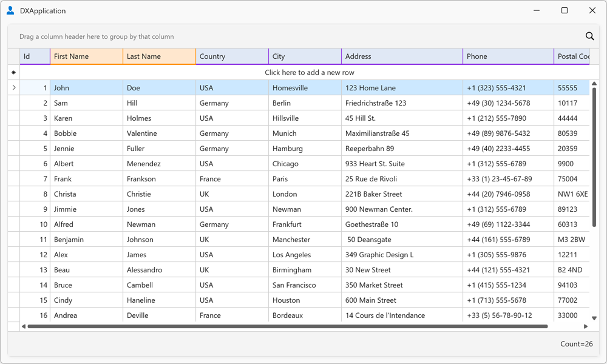The height and width of the screenshot is (364, 607).
Task: Maximize the DXApplication window
Action: 565,10
